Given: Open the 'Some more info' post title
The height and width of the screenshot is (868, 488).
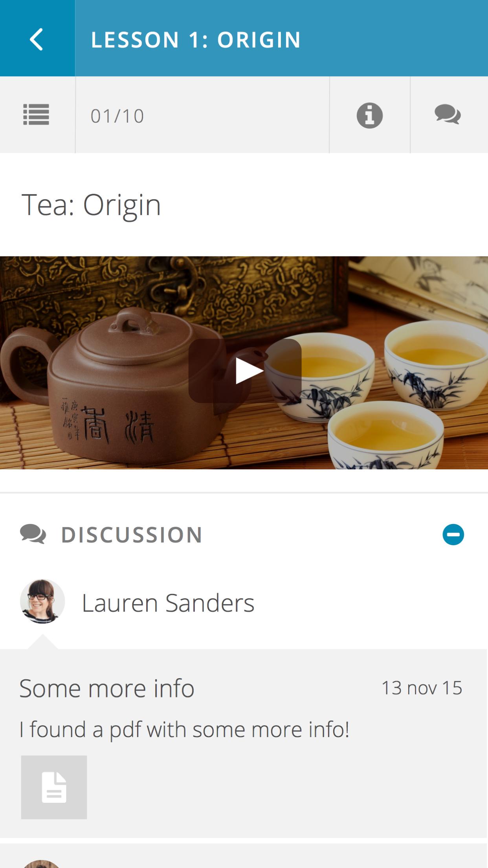Looking at the screenshot, I should click(107, 688).
